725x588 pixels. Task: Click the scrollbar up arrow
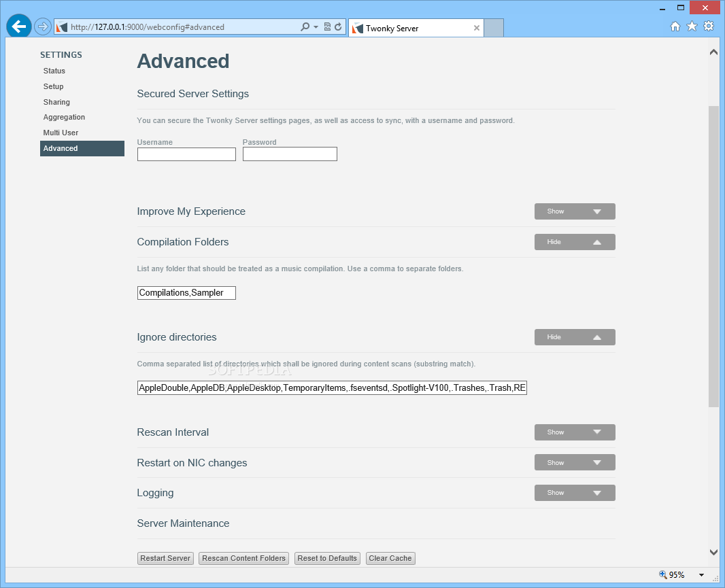713,52
